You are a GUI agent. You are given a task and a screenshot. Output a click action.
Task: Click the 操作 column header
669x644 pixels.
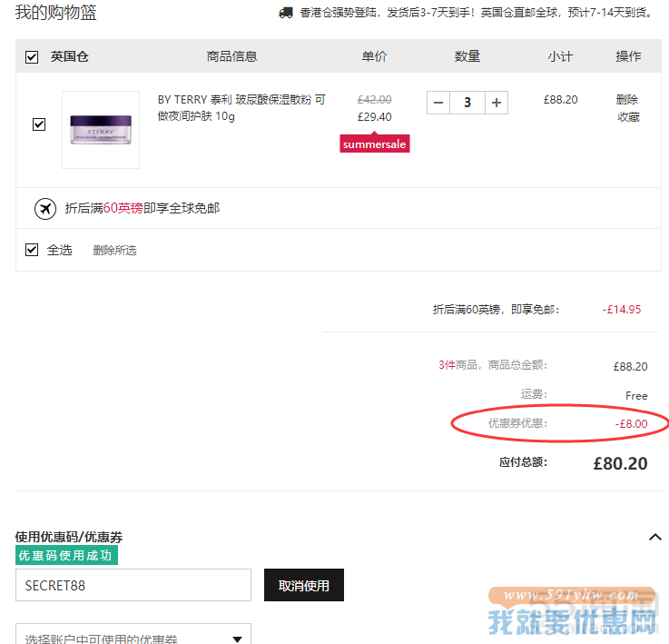(628, 56)
